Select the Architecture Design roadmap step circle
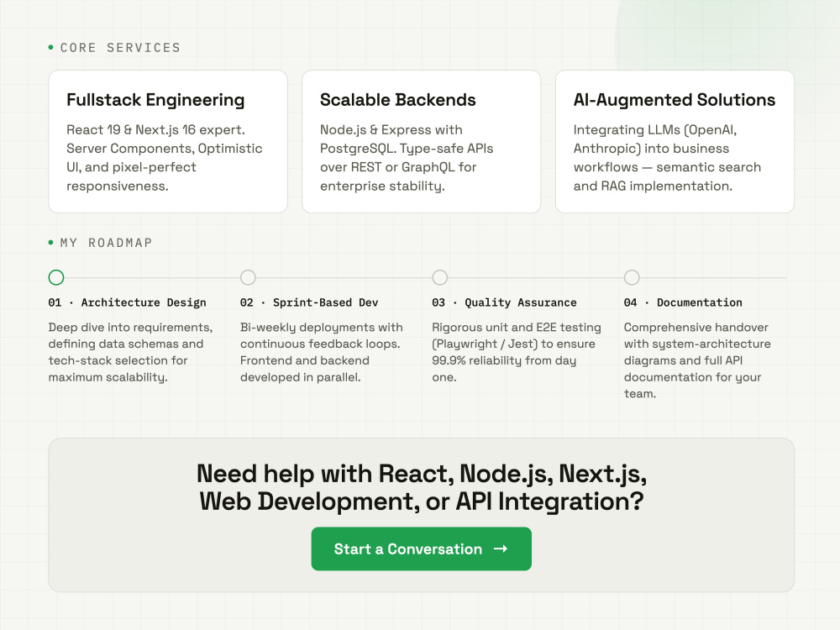The width and height of the screenshot is (840, 630). [56, 277]
